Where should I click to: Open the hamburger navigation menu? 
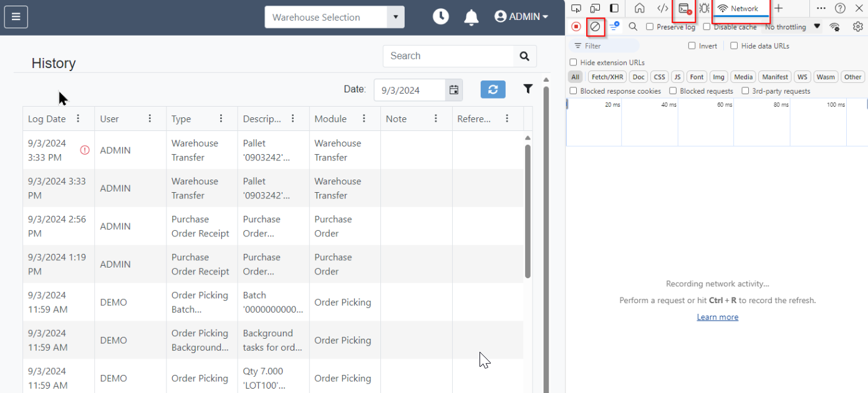click(16, 17)
